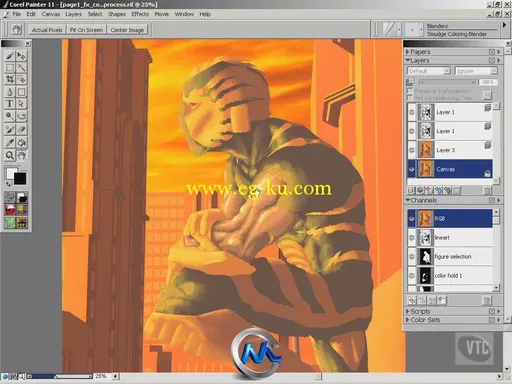Viewport: 512px width, 384px height.
Task: Show the lineart channel eye
Action: pos(412,238)
